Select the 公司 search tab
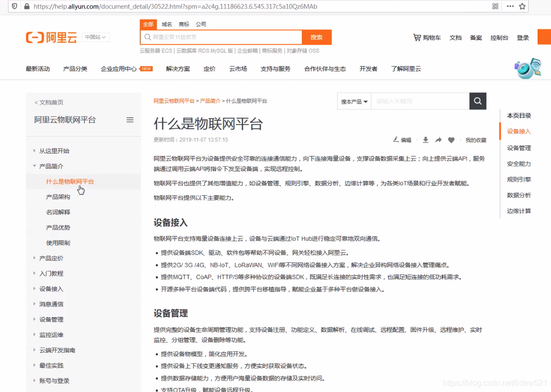551x392 pixels. 201,24
